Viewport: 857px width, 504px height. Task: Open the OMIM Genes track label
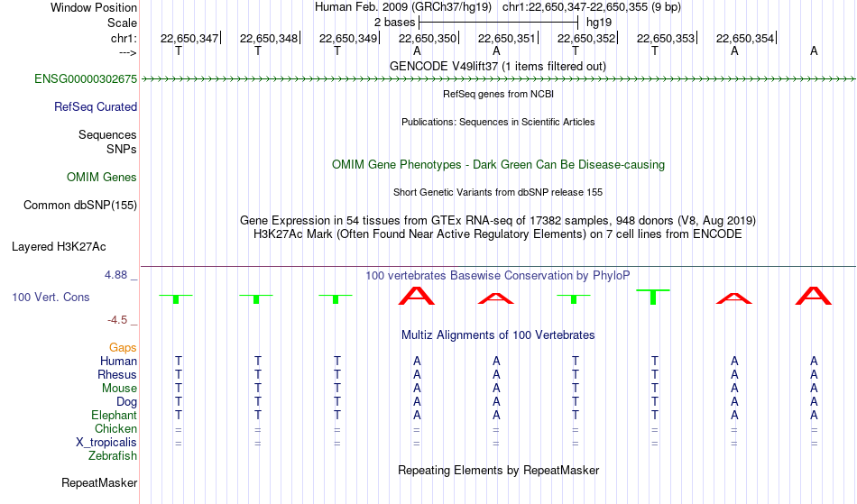click(x=102, y=178)
